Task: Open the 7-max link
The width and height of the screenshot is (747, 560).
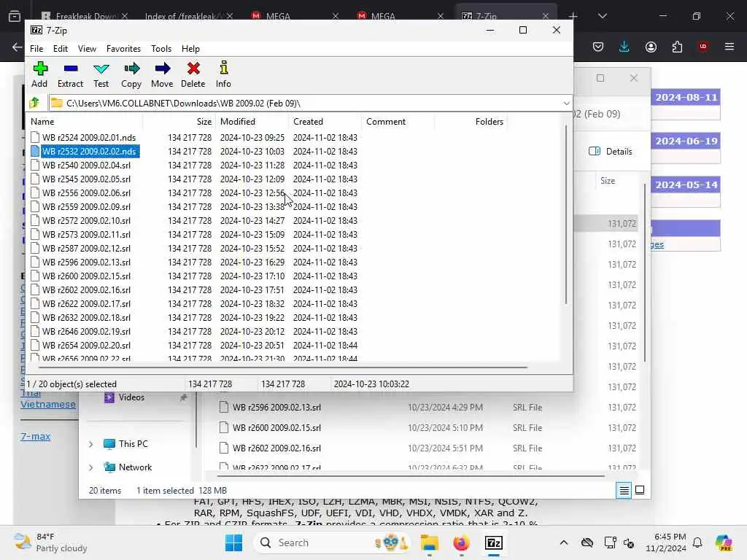Action: pyautogui.click(x=35, y=436)
